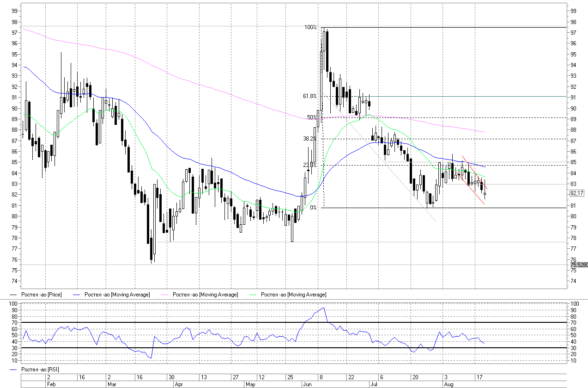This screenshot has height=388, width=588.
Task: Click the 100% Fibonacci level label
Action: tap(310, 28)
